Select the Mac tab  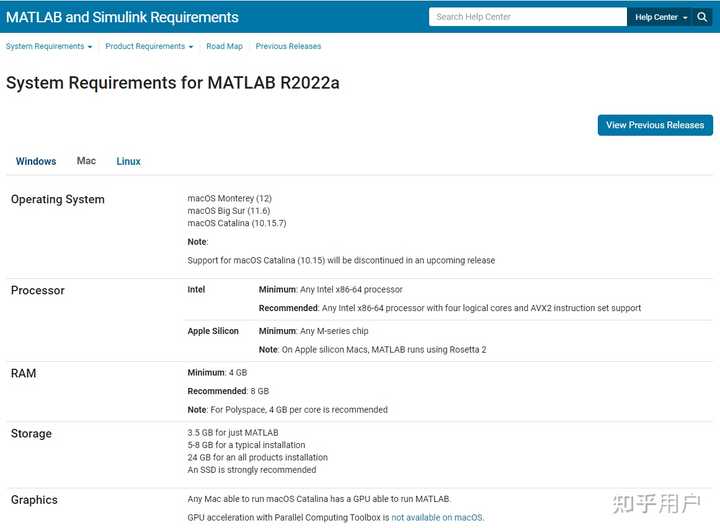coord(86,161)
